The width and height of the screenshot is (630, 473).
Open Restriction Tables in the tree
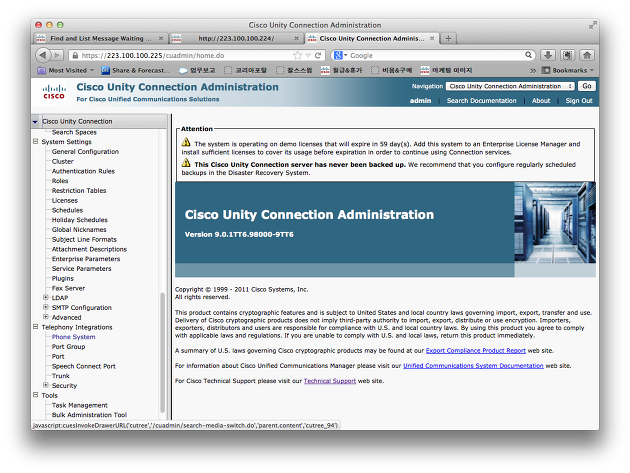pos(79,190)
